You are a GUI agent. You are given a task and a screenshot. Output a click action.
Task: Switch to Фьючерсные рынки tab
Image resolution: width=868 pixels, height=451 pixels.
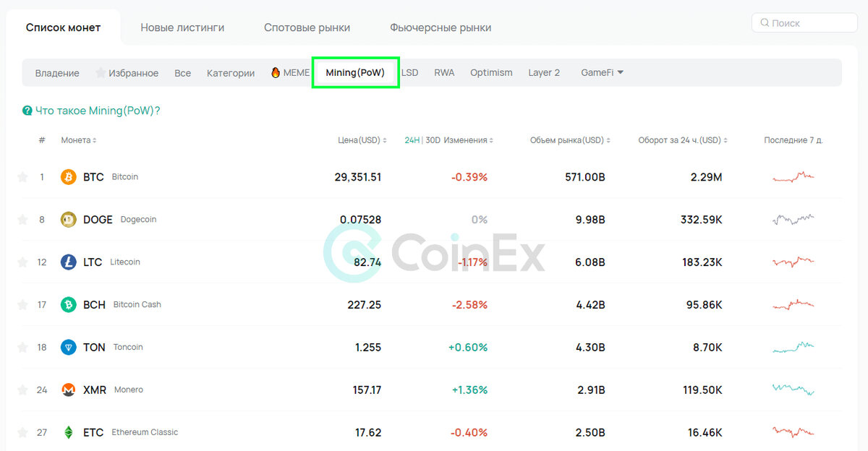pos(441,28)
